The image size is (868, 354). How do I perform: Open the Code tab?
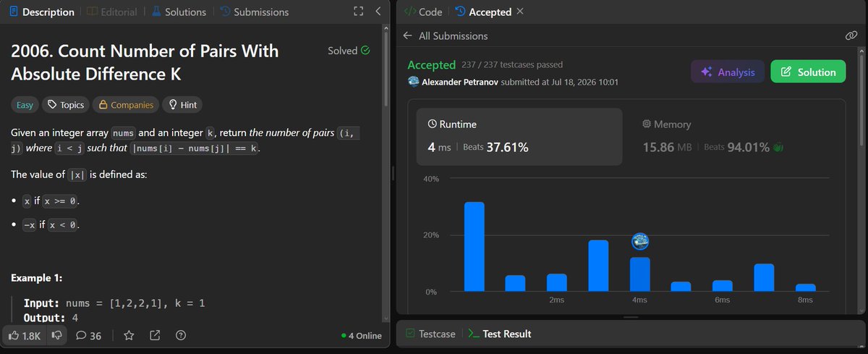coord(422,12)
